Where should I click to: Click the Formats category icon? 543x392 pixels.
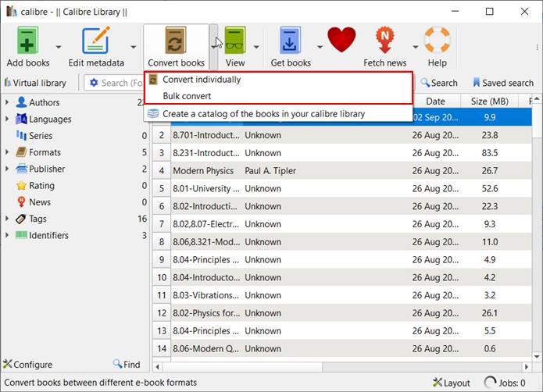pyautogui.click(x=21, y=152)
